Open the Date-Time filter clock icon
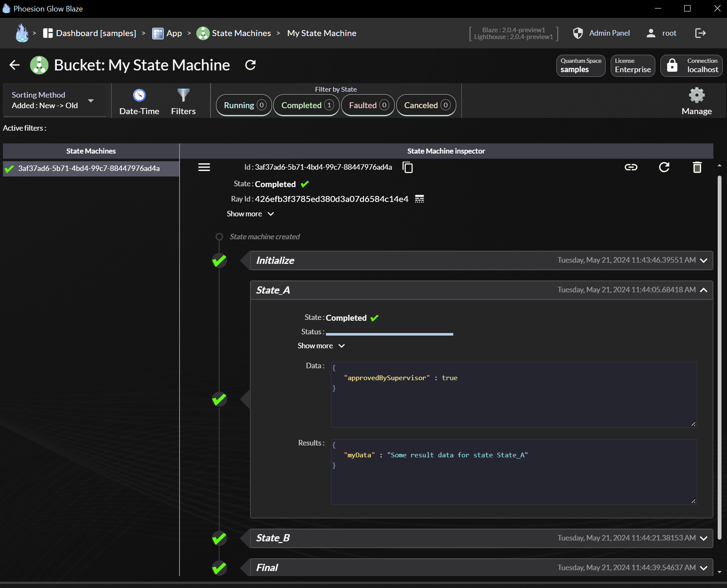Image resolution: width=727 pixels, height=588 pixels. coord(139,96)
